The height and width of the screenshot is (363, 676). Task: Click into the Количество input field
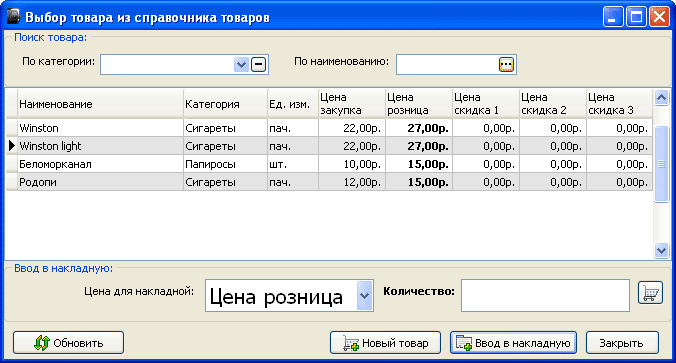545,295
